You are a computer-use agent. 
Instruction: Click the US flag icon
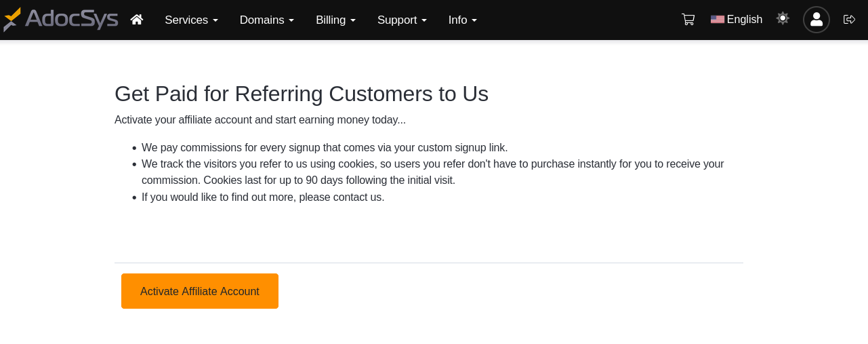717,20
